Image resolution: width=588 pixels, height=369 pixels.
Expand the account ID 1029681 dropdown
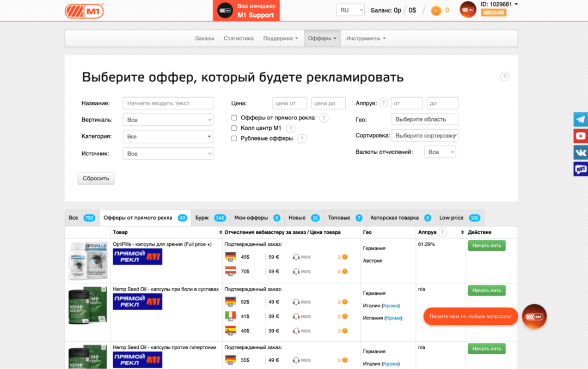[499, 4]
